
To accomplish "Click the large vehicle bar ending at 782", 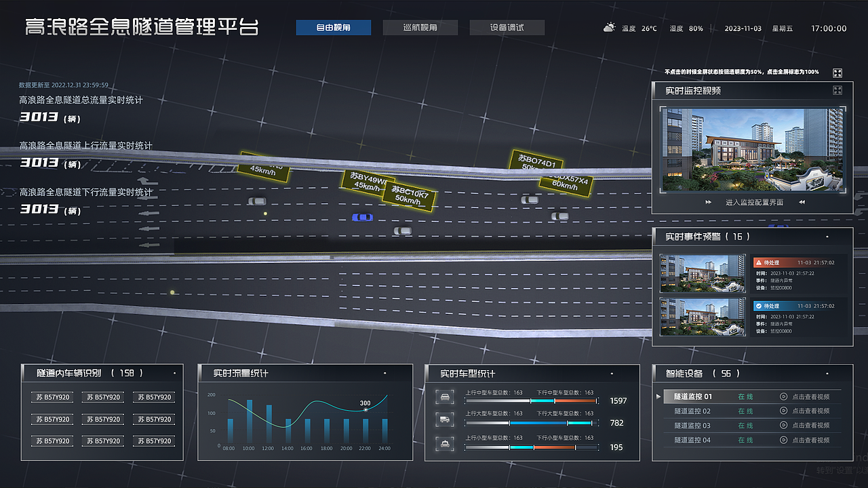I will pos(531,423).
